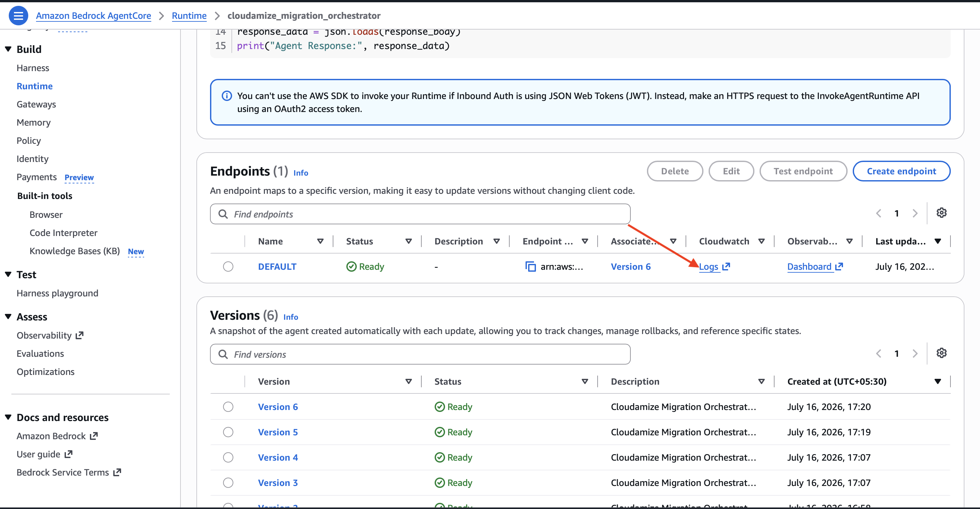
Task: Open Version 6 associated with DEFAULT endpoint
Action: (631, 267)
